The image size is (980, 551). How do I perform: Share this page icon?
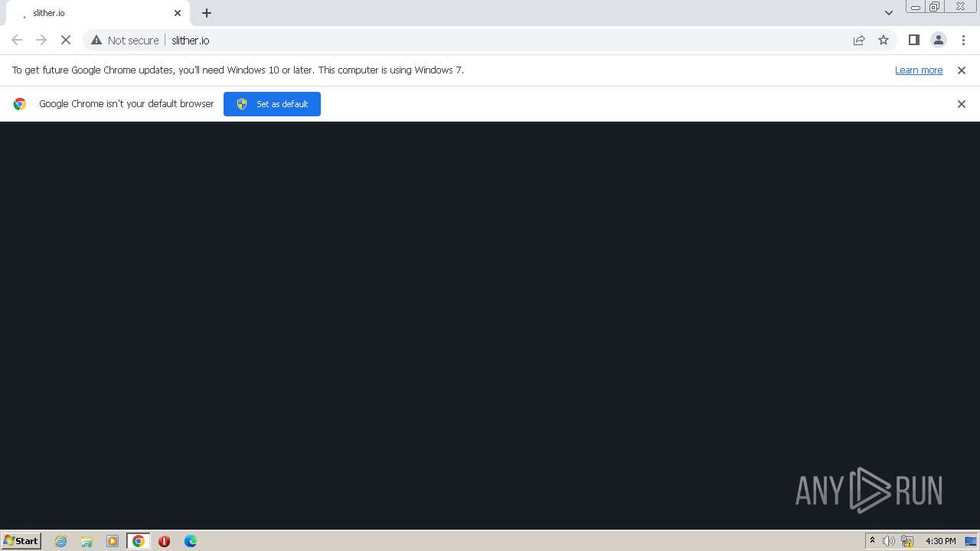[x=859, y=40]
